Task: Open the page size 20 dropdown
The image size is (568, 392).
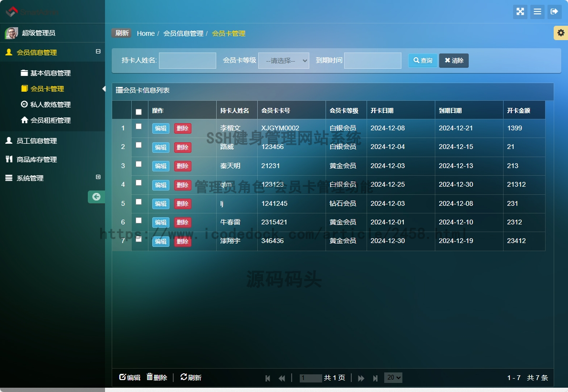Action: (x=393, y=378)
